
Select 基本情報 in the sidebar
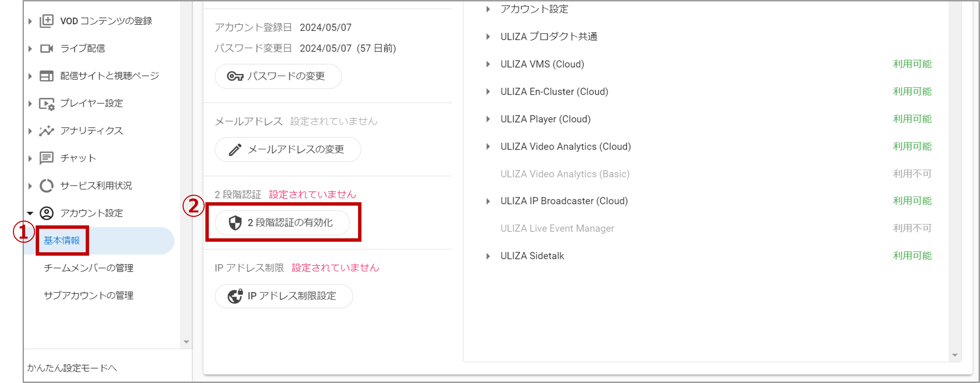pos(99,241)
